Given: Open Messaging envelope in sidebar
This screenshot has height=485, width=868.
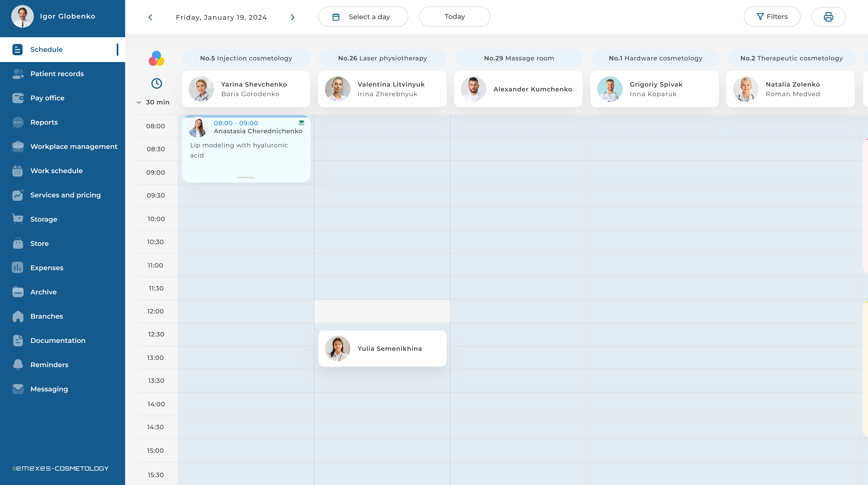Looking at the screenshot, I should coord(18,389).
